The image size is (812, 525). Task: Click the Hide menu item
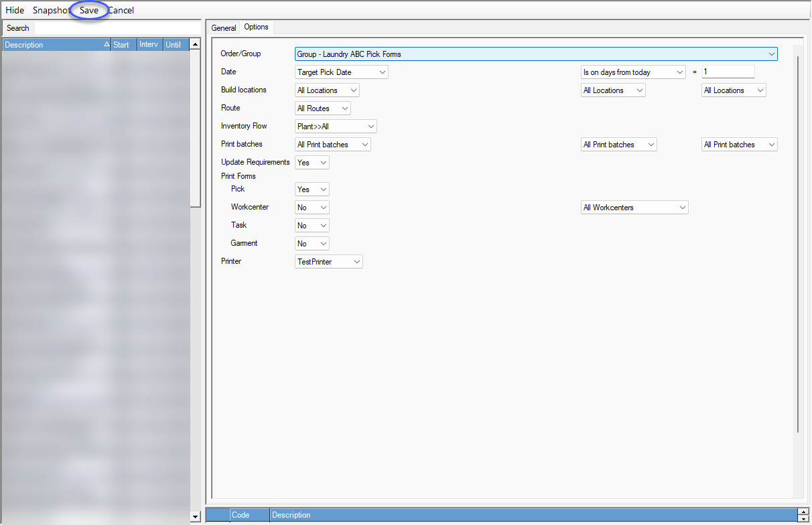(x=15, y=10)
